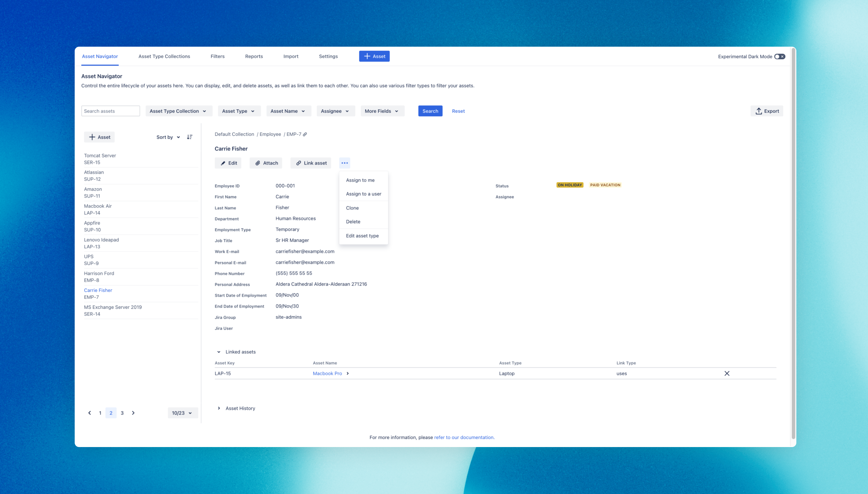Remove linked asset LAP-15 with X

coord(727,373)
